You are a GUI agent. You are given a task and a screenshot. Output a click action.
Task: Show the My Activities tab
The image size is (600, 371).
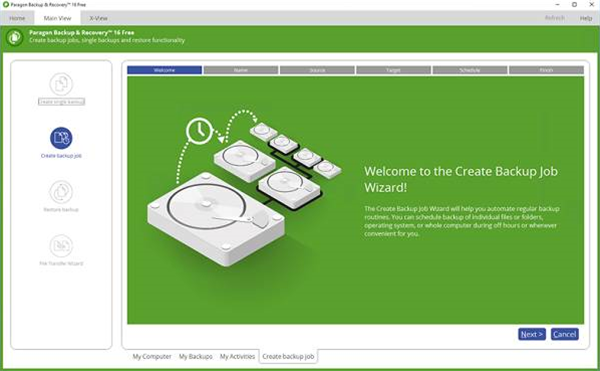(x=237, y=356)
